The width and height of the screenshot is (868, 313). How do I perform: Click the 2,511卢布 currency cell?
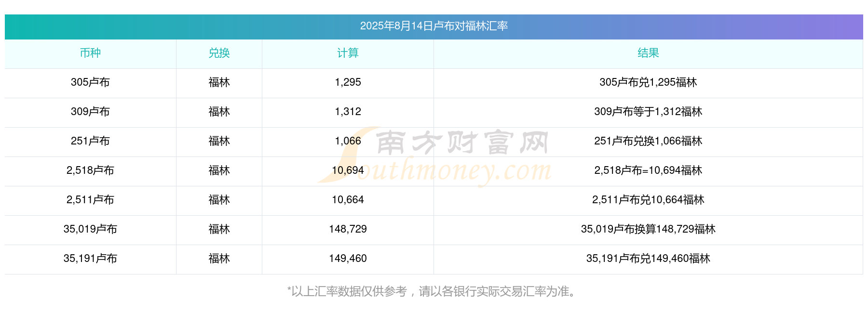(90, 200)
